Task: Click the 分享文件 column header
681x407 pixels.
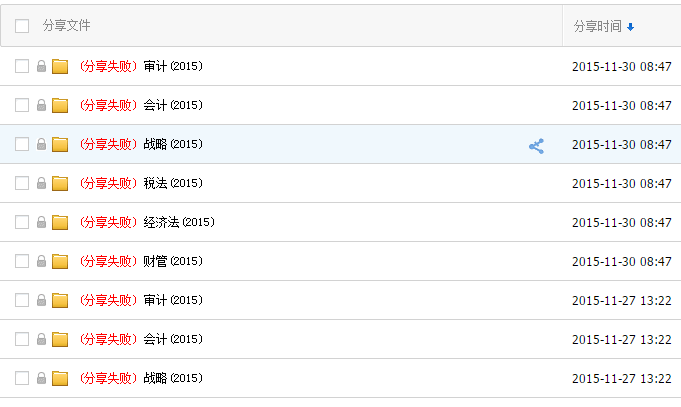Action: (x=66, y=26)
